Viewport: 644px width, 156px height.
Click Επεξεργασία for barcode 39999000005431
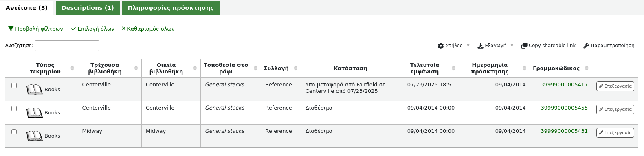pyautogui.click(x=615, y=132)
